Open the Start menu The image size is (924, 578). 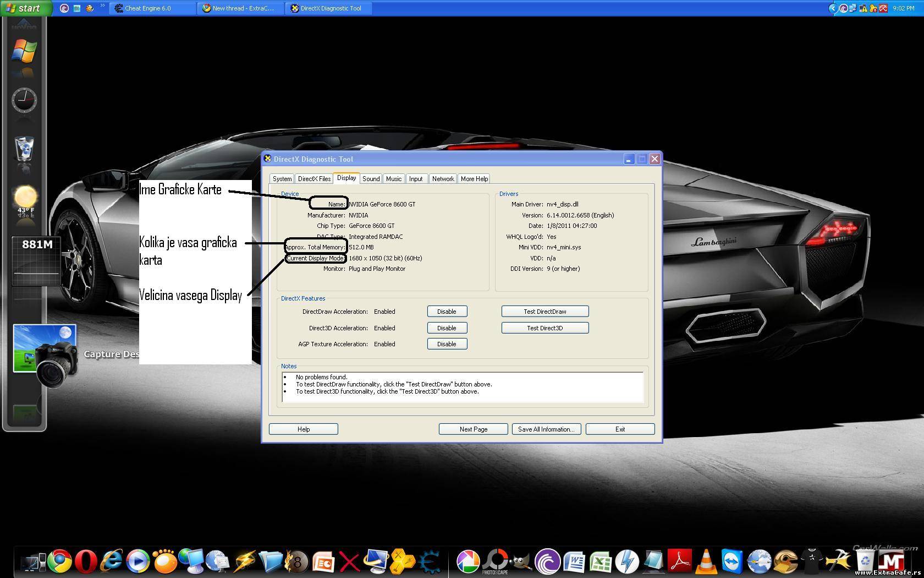[26, 8]
